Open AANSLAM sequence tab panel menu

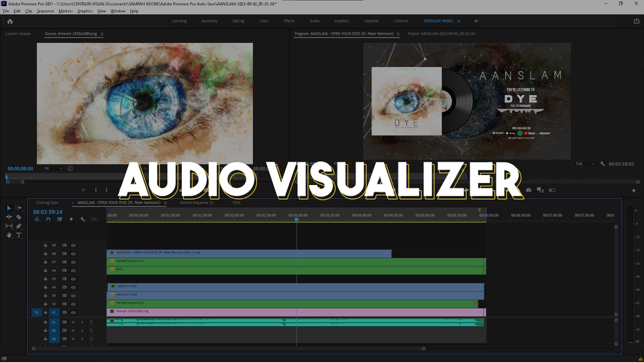click(165, 202)
